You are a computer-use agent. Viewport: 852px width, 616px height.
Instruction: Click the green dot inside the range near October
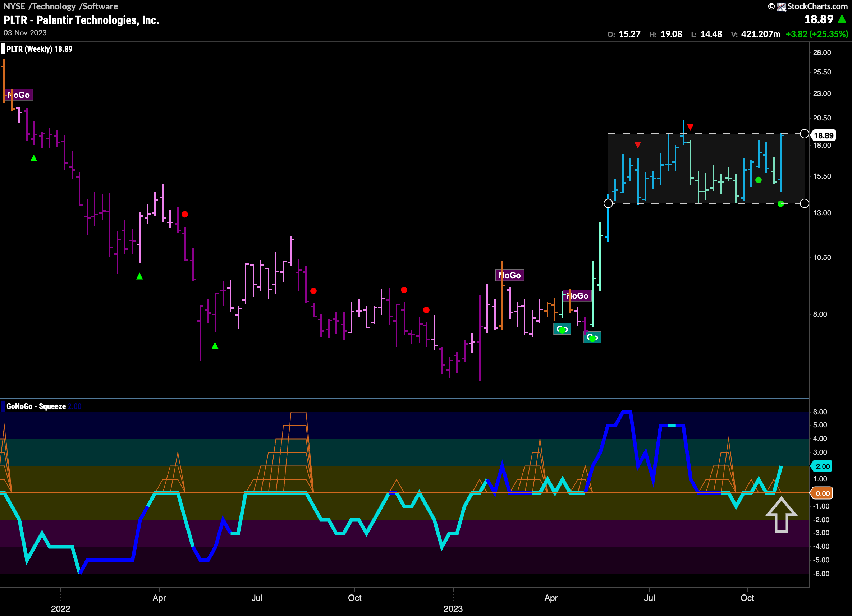759,180
